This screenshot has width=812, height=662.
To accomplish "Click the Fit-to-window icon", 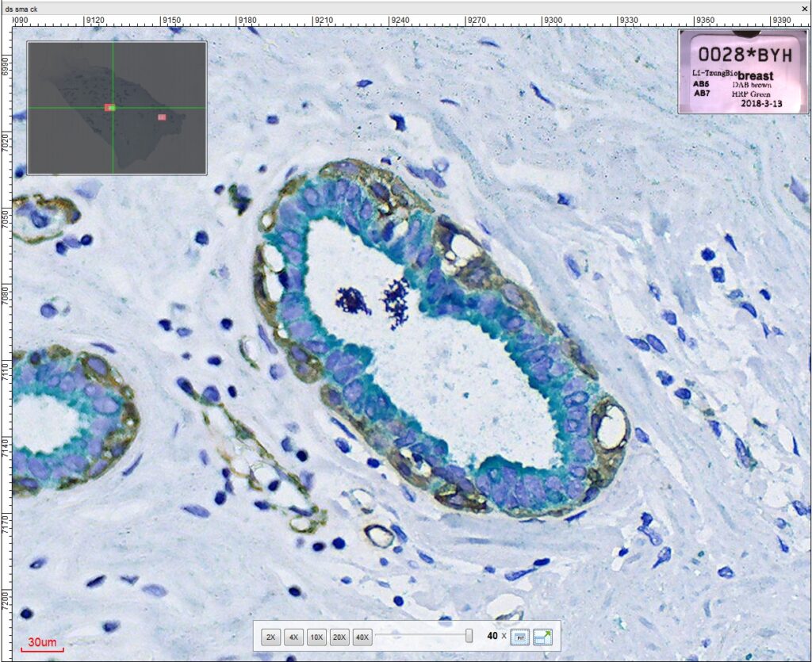I will (520, 637).
